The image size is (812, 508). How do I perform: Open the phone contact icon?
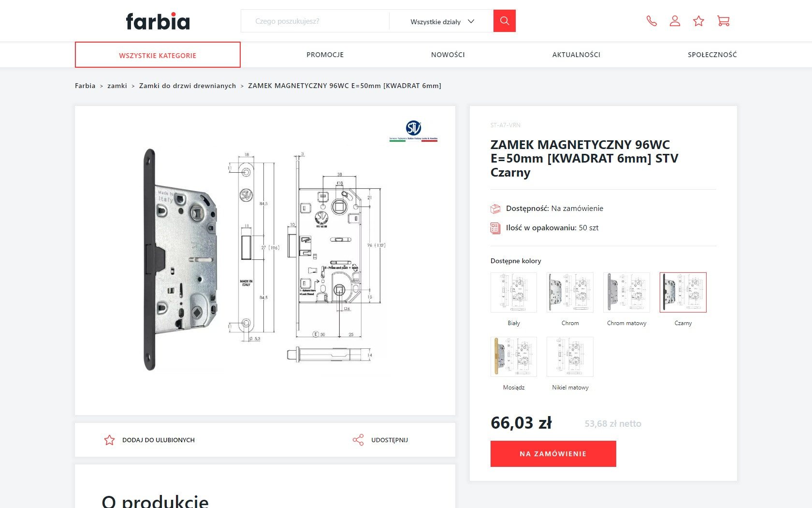click(652, 21)
